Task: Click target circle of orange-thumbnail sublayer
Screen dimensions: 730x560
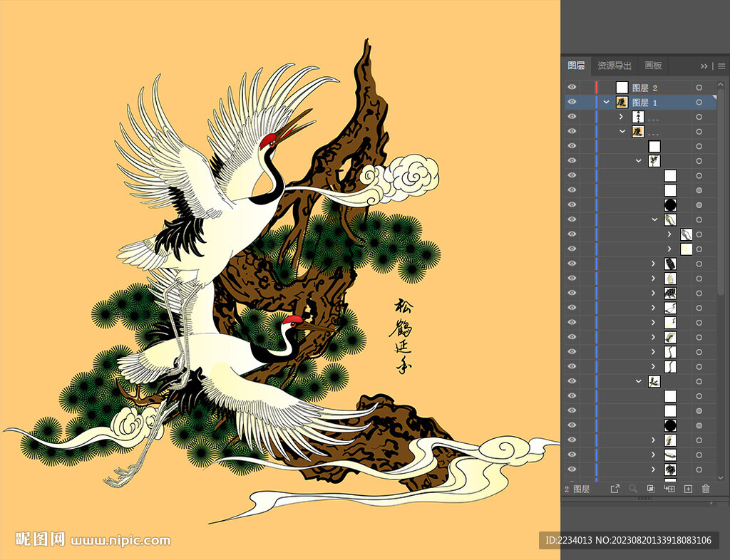Action: point(699,132)
